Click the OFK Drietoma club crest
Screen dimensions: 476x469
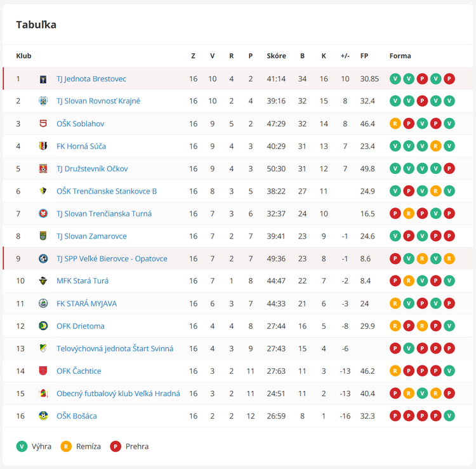tap(43, 326)
